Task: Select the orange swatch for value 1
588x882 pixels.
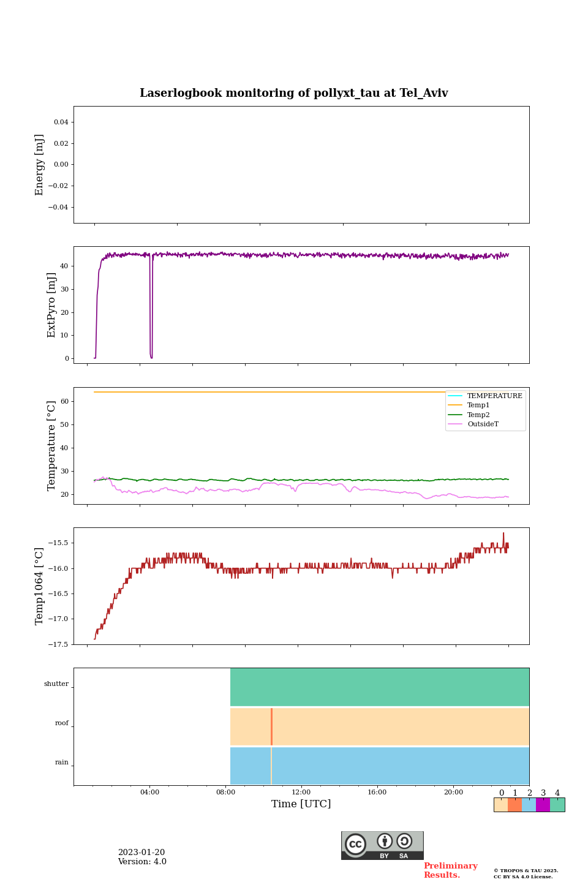Action: [x=515, y=805]
